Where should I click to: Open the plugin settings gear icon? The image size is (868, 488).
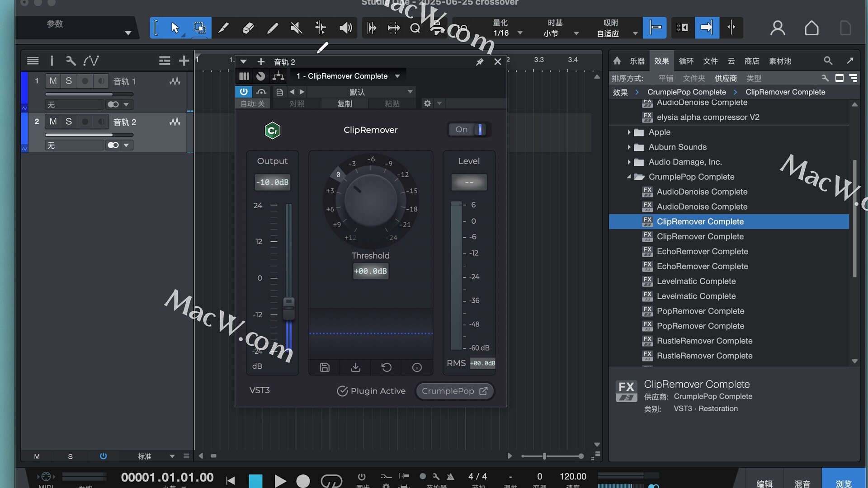point(427,103)
